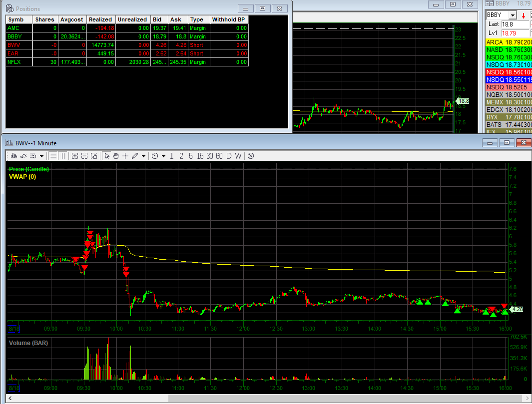
Task: Click the Type column header
Action: (x=199, y=19)
